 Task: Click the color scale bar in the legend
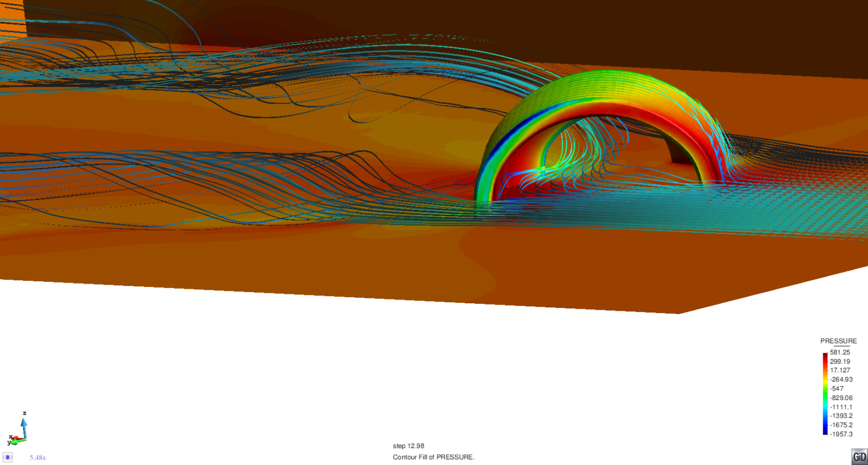coord(825,393)
